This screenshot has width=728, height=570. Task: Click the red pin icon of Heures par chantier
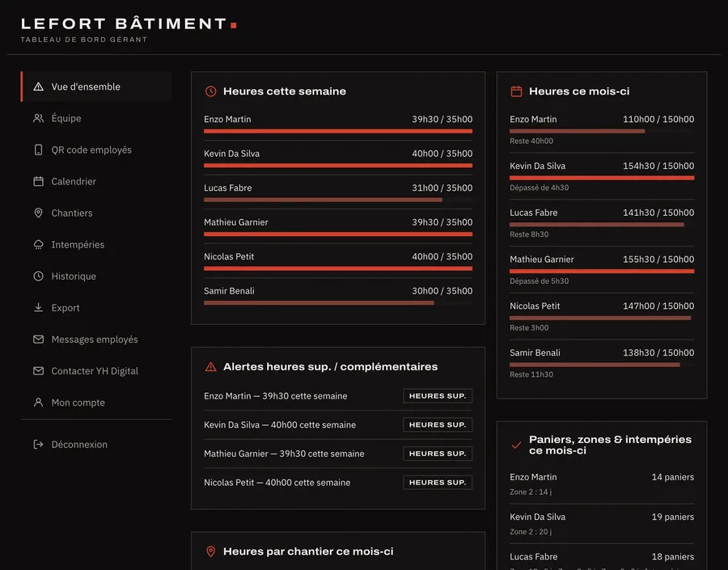pos(211,551)
